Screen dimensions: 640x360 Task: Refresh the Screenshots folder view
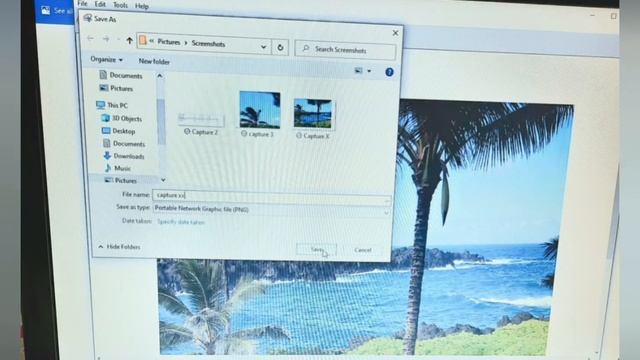click(x=280, y=48)
